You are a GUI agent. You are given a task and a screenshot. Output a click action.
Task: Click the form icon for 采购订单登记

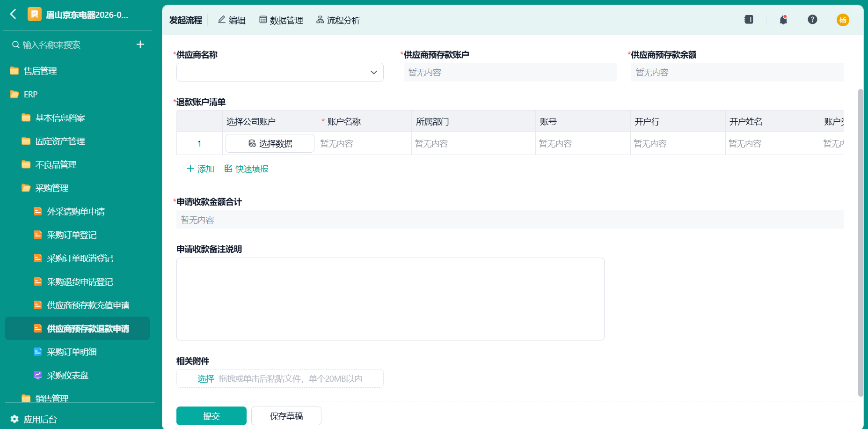coord(38,235)
